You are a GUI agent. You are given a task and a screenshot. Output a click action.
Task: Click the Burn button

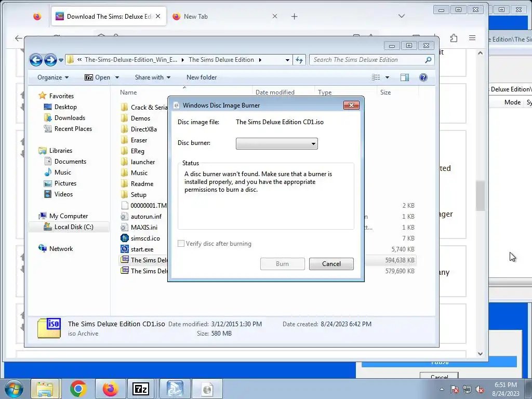click(x=282, y=264)
